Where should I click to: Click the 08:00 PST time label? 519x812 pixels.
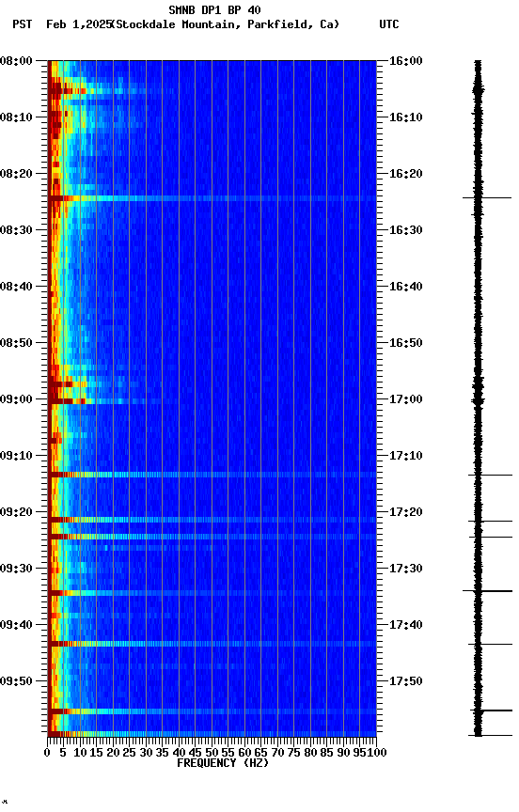click(16, 61)
